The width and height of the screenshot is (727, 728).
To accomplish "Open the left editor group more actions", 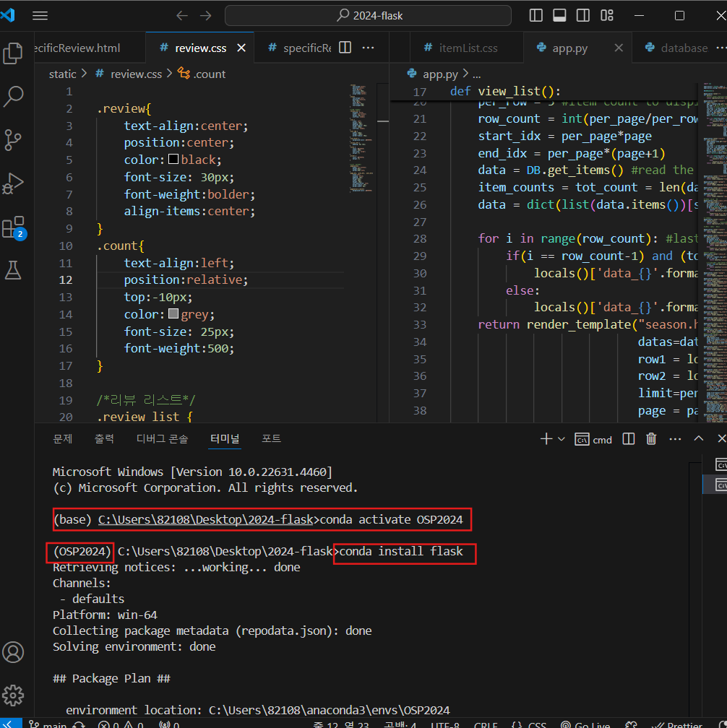I will 368,48.
